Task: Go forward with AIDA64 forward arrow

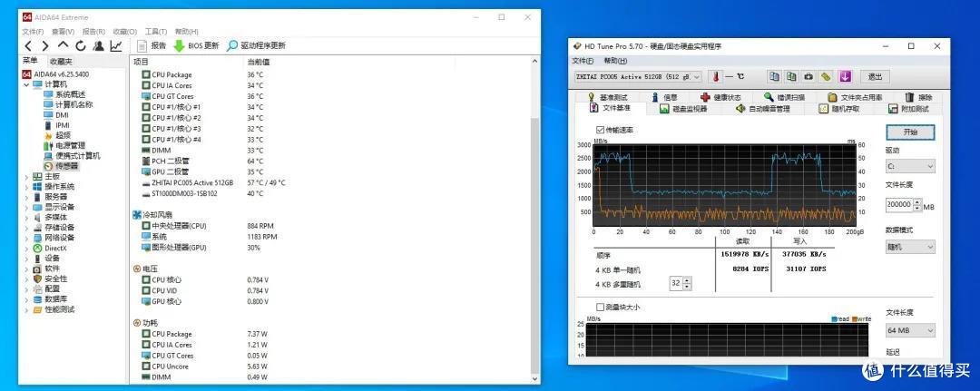Action: (x=45, y=45)
